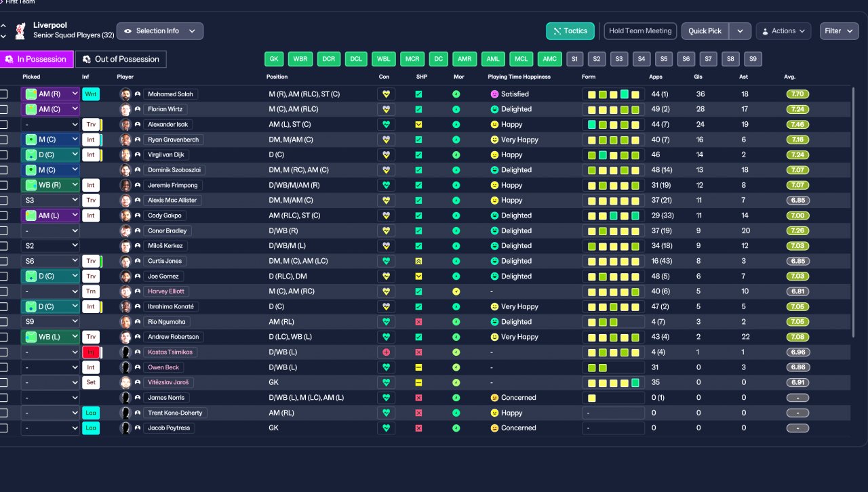Click Virgil van Dijk's morale icon
The height and width of the screenshot is (492, 868).
point(456,155)
